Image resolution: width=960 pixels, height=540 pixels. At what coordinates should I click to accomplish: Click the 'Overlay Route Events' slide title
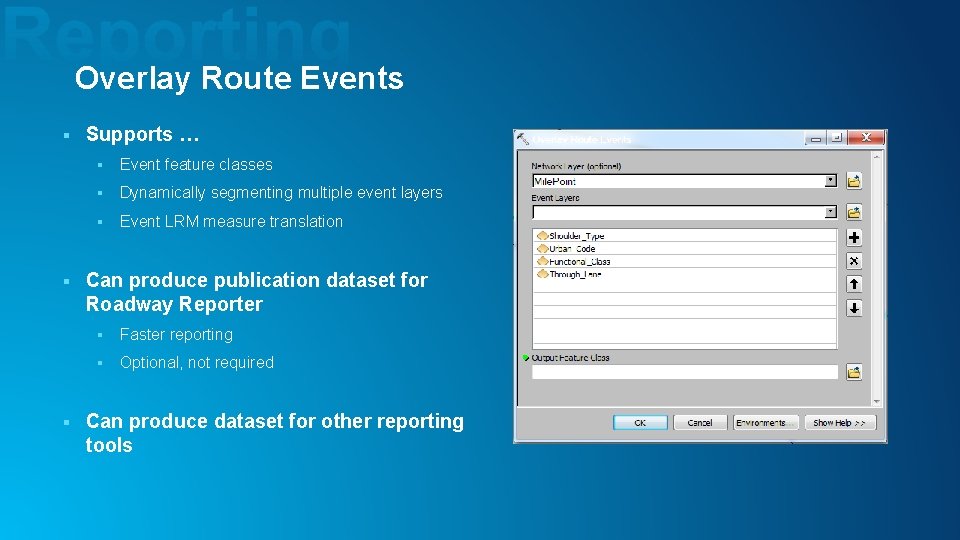(x=239, y=79)
